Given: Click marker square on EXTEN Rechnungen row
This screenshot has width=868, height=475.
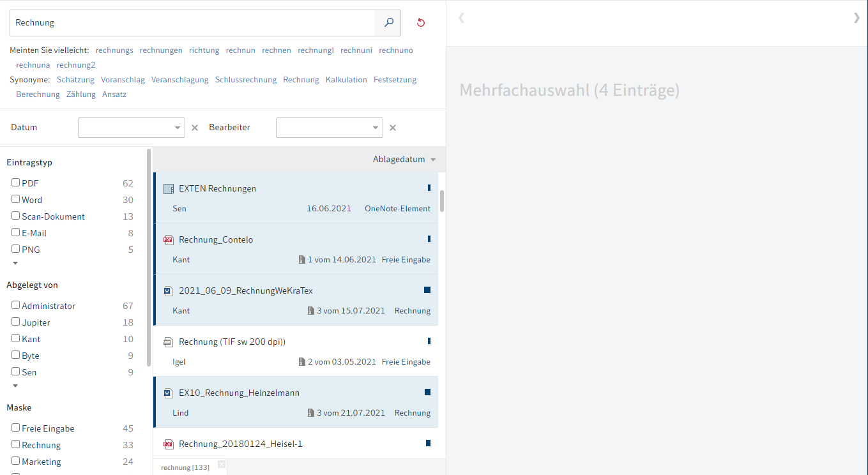Looking at the screenshot, I should tap(429, 188).
